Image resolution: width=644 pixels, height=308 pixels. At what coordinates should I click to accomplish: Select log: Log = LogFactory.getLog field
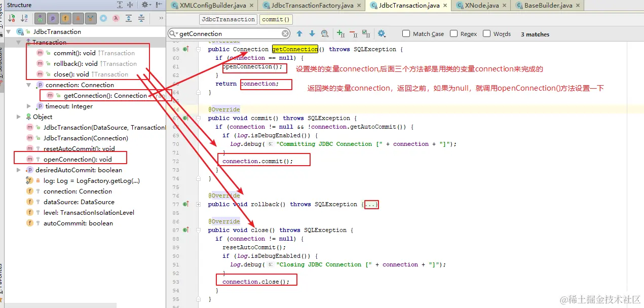click(91, 180)
